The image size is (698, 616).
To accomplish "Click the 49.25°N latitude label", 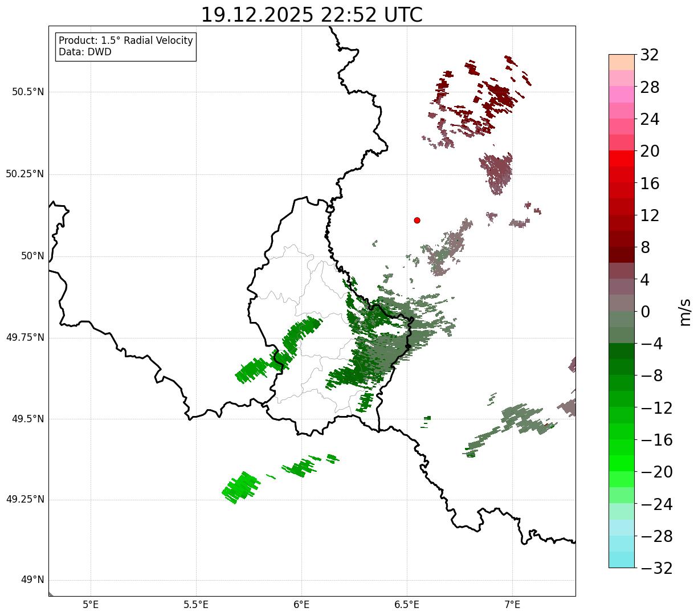I will pyautogui.click(x=25, y=500).
